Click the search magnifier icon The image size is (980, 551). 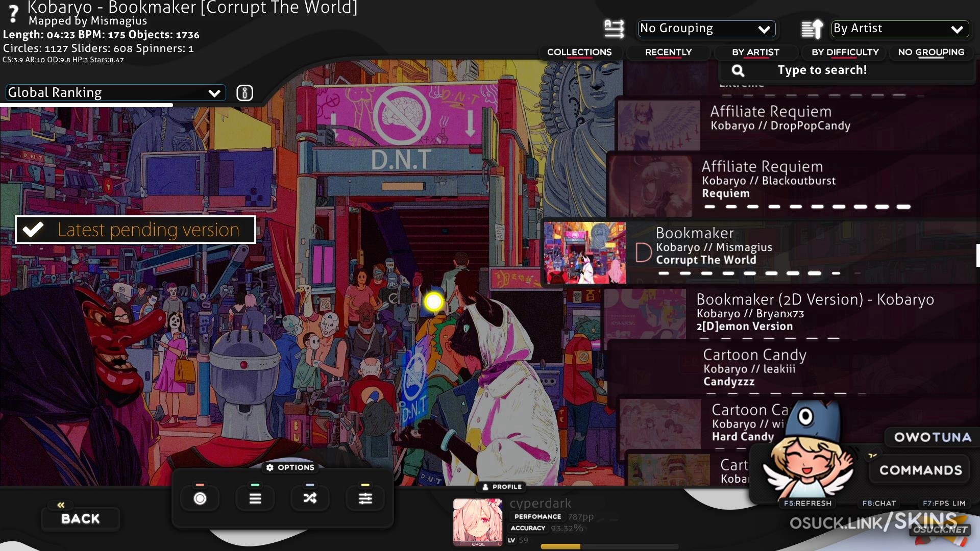click(738, 70)
